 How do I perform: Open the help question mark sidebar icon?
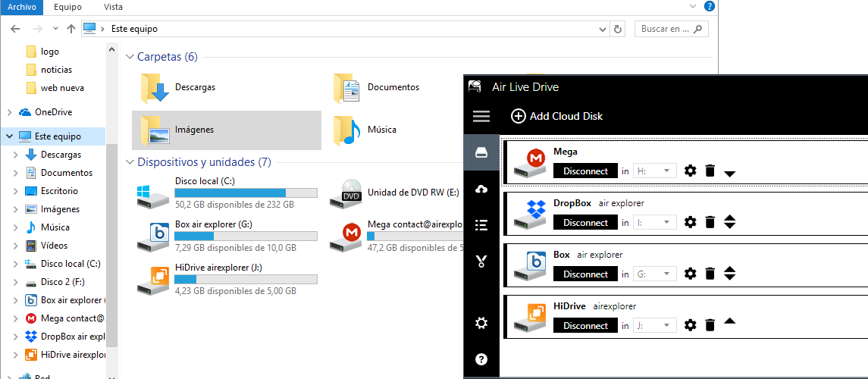pos(481,359)
